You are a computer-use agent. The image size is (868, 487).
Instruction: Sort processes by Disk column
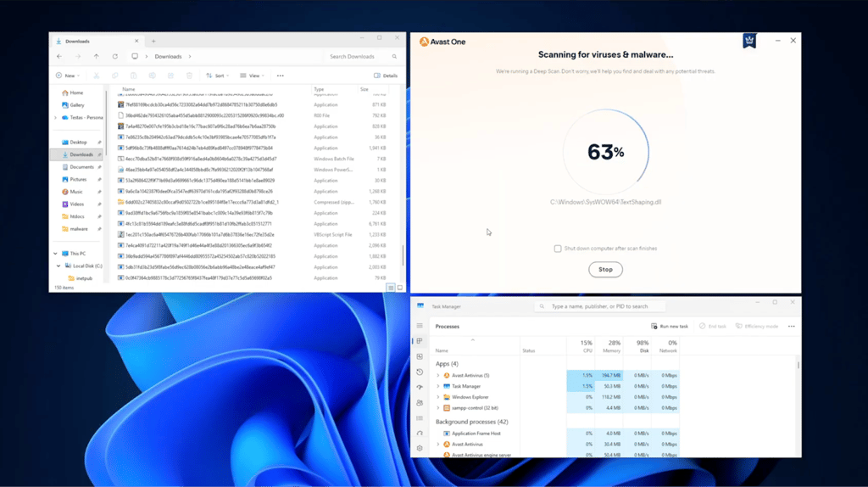(x=637, y=346)
